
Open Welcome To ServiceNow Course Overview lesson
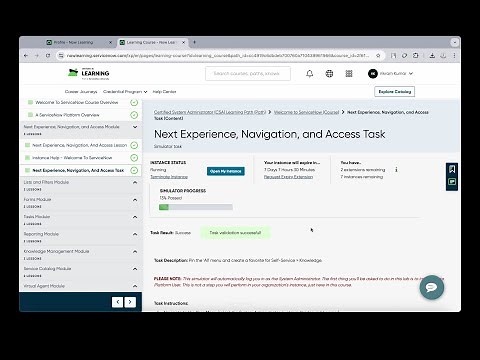77,102
